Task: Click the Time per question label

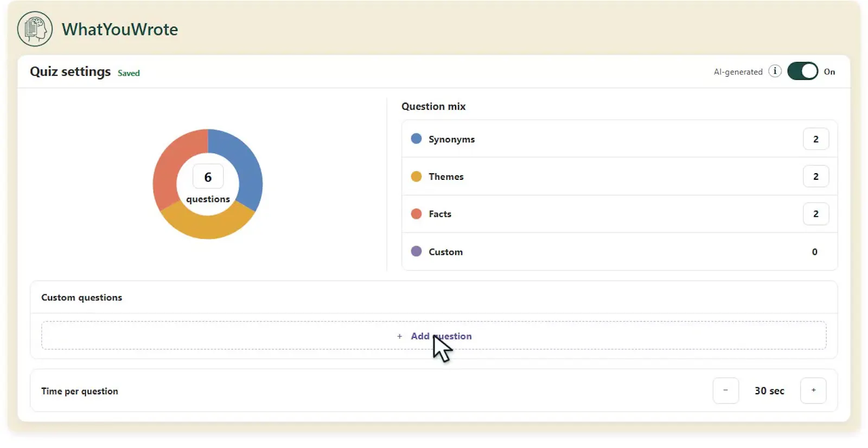Action: pyautogui.click(x=80, y=391)
